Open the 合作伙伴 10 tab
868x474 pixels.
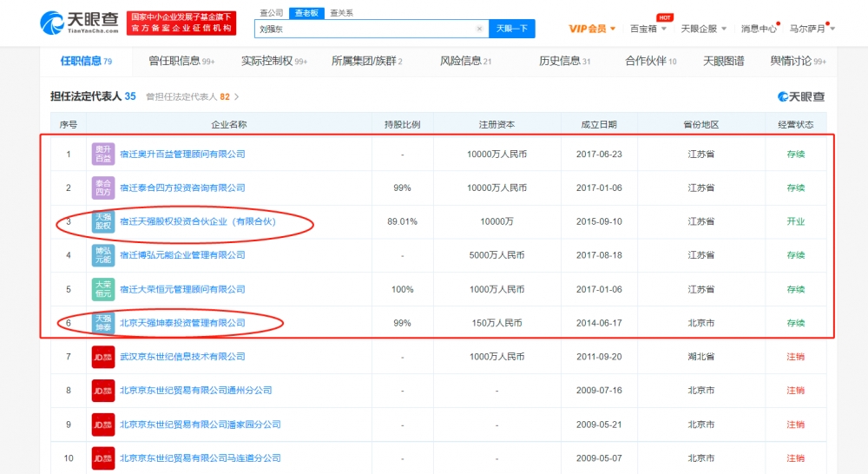650,61
